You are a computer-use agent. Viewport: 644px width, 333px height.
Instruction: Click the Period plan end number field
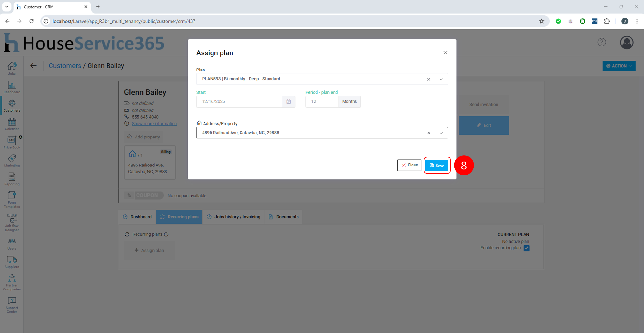click(322, 102)
